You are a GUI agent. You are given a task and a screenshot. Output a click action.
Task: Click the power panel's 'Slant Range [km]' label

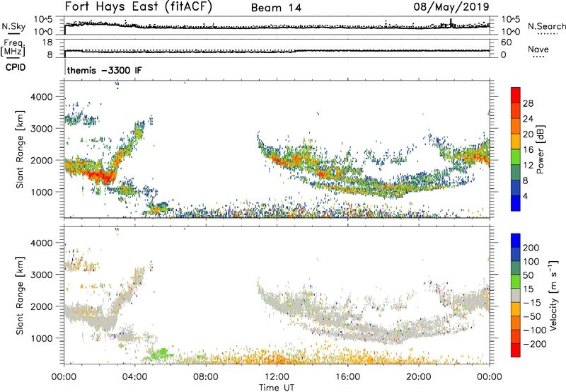[20, 149]
